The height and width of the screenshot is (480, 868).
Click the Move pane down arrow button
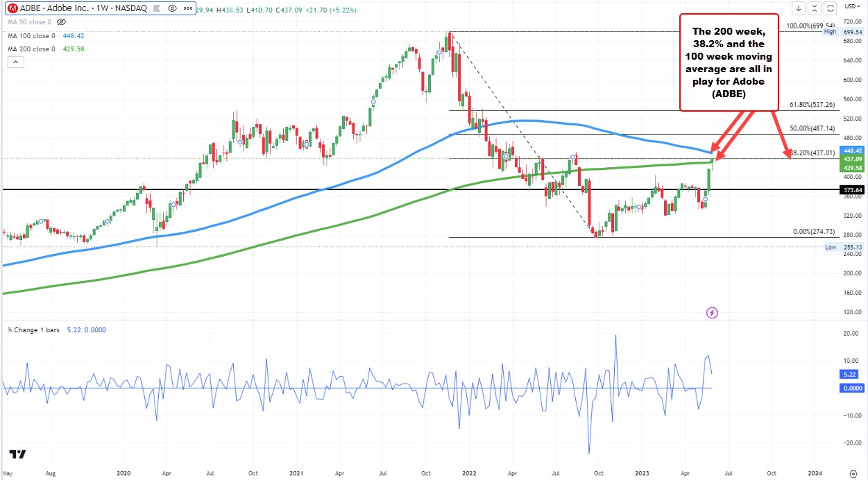pyautogui.click(x=799, y=9)
